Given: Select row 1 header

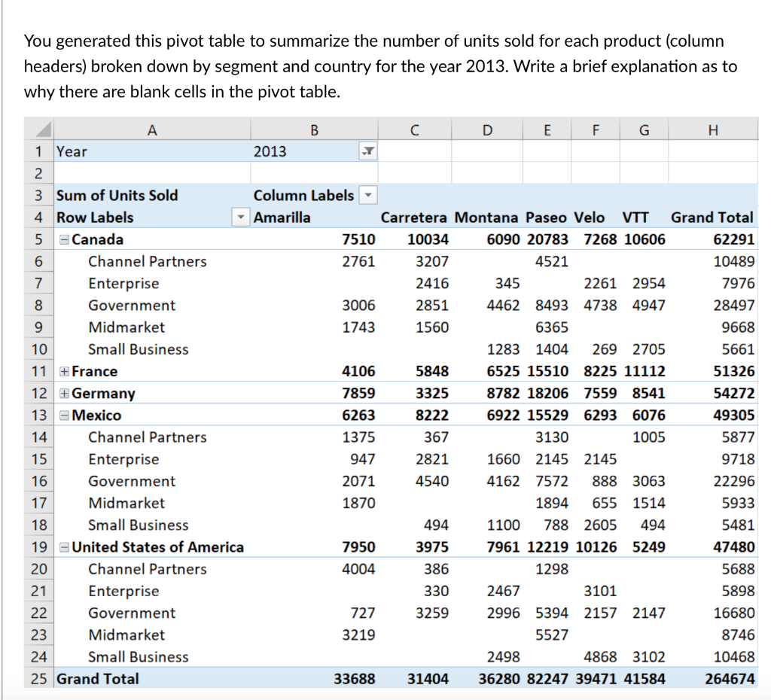Looking at the screenshot, I should click(x=38, y=151).
